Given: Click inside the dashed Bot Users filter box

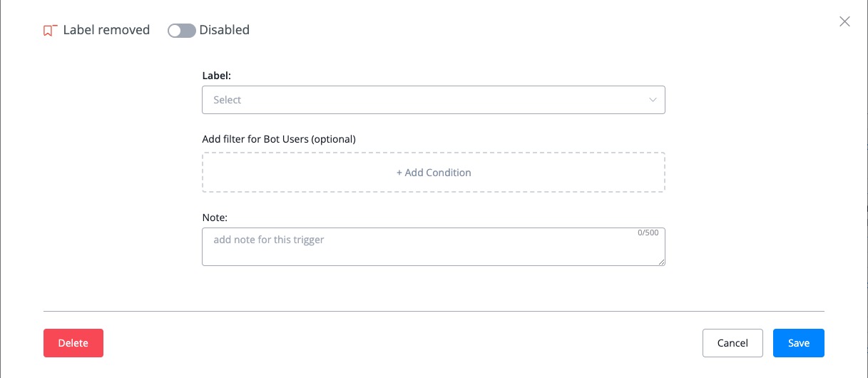Looking at the screenshot, I should point(434,172).
